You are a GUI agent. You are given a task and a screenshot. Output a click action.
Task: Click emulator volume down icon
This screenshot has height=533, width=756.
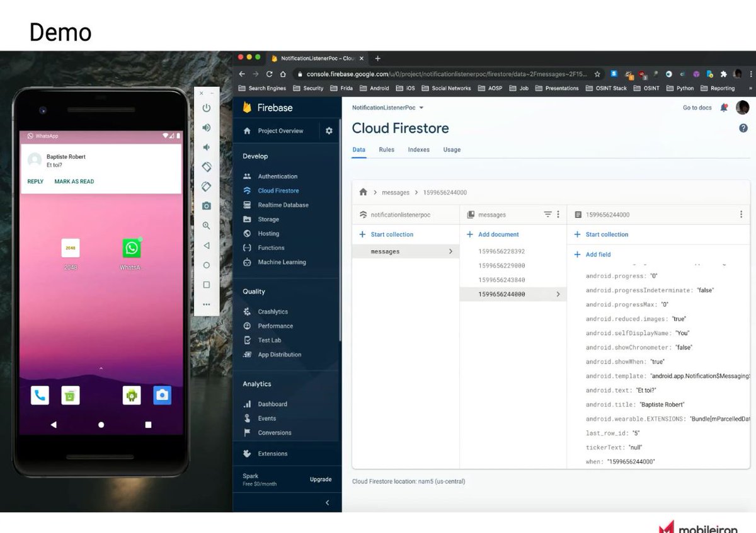click(x=206, y=147)
